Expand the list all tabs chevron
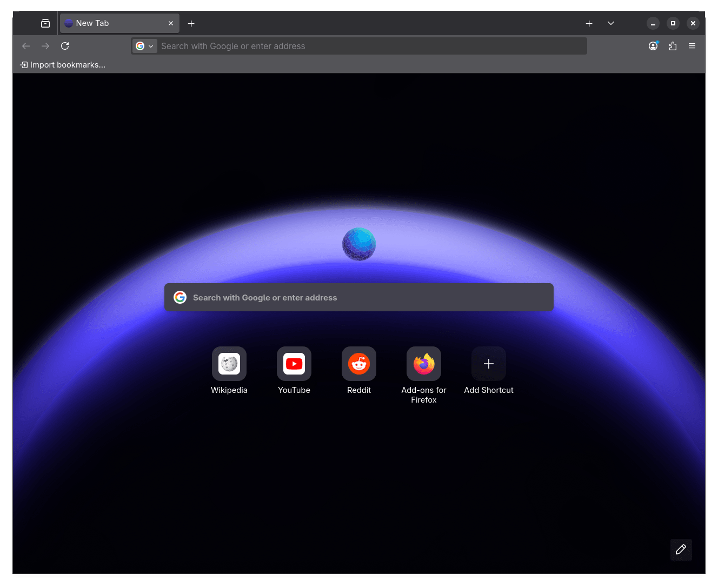The image size is (718, 588). pyautogui.click(x=611, y=23)
